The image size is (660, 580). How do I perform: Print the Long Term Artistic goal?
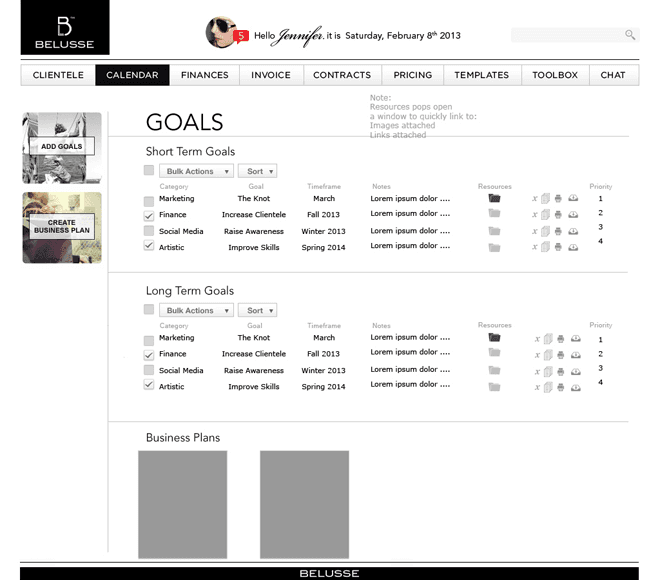561,387
